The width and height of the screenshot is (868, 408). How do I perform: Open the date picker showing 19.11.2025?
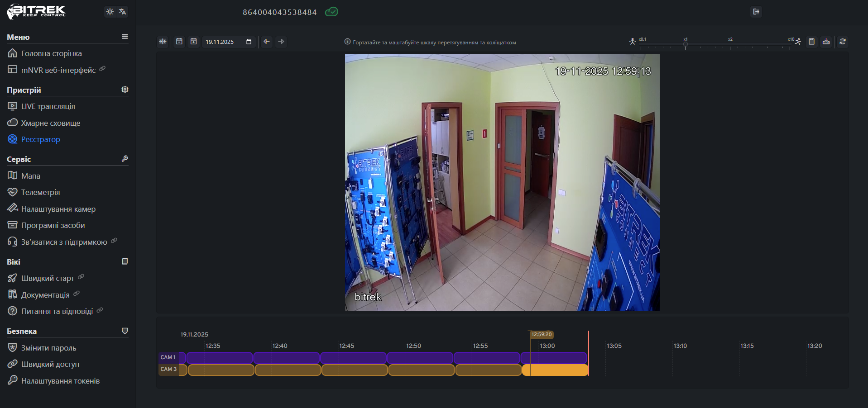coord(228,42)
